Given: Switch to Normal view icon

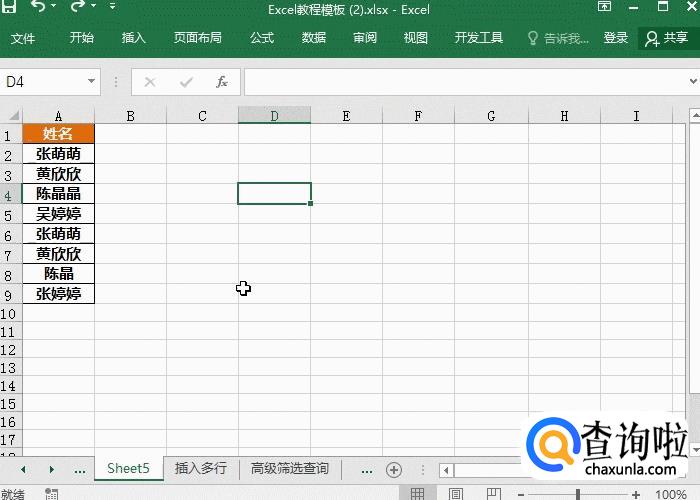Looking at the screenshot, I should (418, 493).
